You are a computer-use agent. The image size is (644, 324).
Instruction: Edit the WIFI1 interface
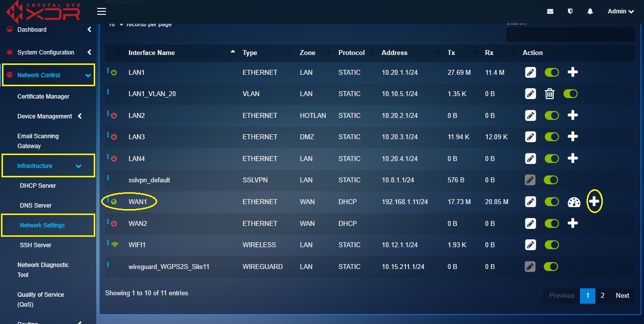point(530,245)
